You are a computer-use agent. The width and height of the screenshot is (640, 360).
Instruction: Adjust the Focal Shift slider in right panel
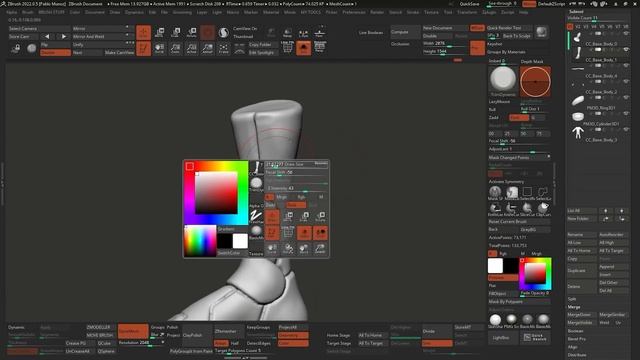(x=519, y=141)
